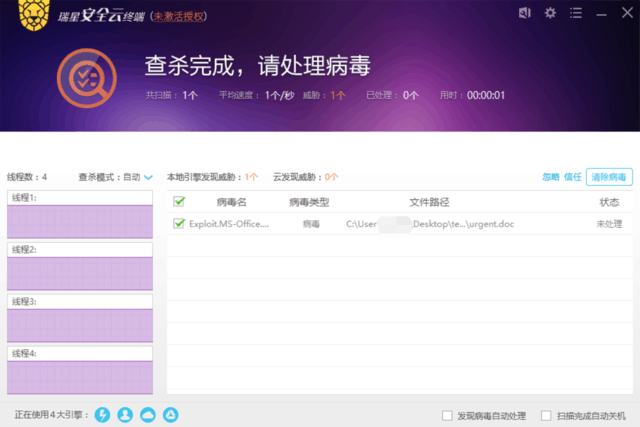Enable 扫描完成自动关机 checkbox
Viewport: 640px width, 427px height.
(546, 415)
